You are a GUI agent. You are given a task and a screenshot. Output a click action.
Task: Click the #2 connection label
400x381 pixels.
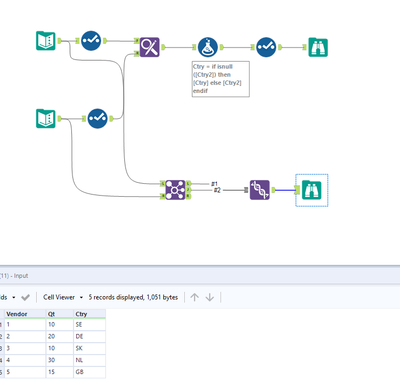click(x=217, y=190)
